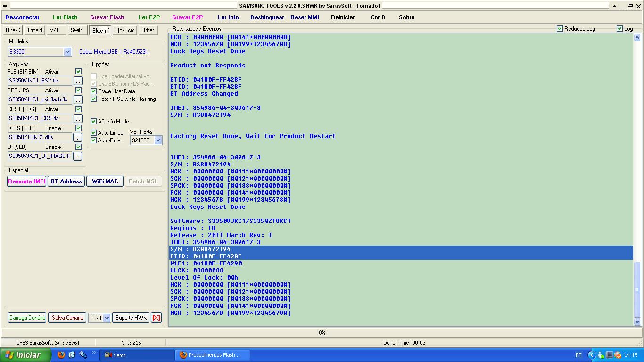Open the Iniciar start menu
This screenshot has height=362, width=644.
point(25,355)
